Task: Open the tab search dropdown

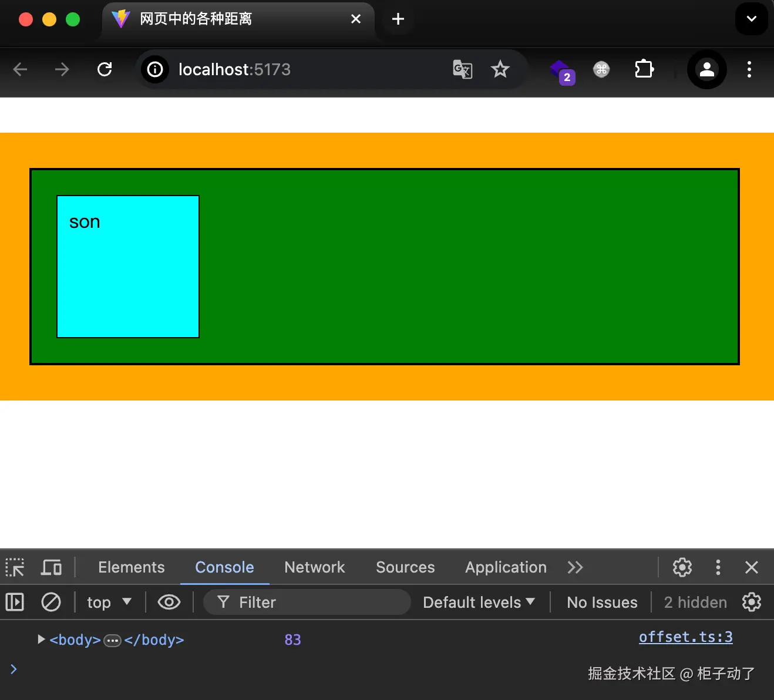Action: tap(752, 19)
